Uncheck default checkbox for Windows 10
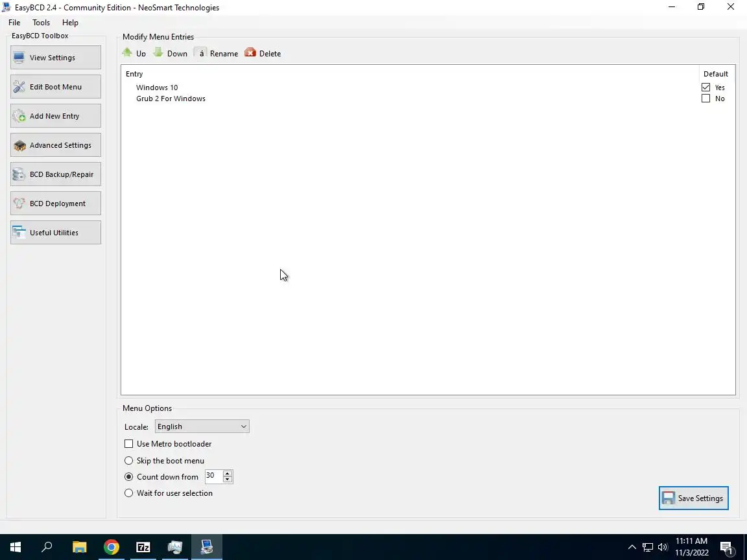747x560 pixels. coord(705,87)
